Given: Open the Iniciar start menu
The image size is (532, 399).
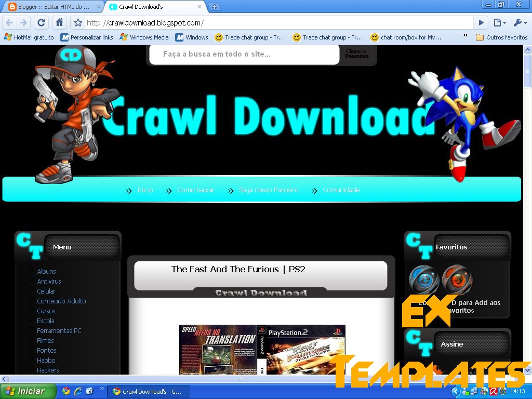Looking at the screenshot, I should coord(28,391).
